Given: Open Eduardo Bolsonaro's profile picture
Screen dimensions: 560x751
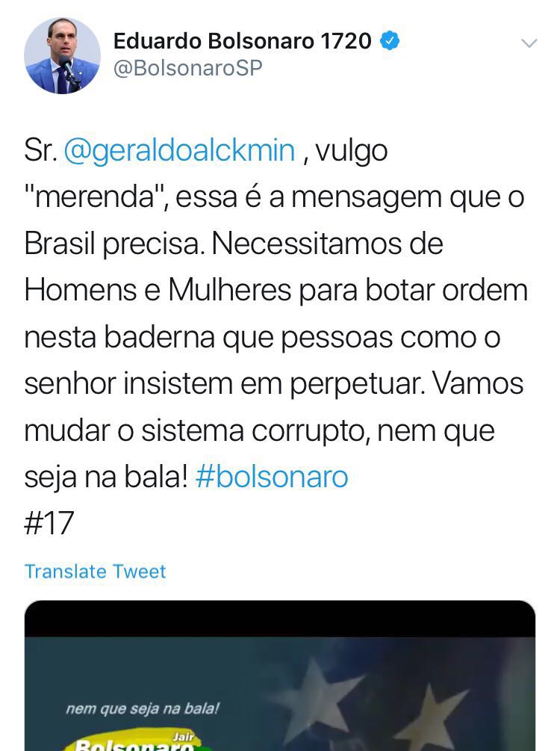Looking at the screenshot, I should tap(62, 56).
